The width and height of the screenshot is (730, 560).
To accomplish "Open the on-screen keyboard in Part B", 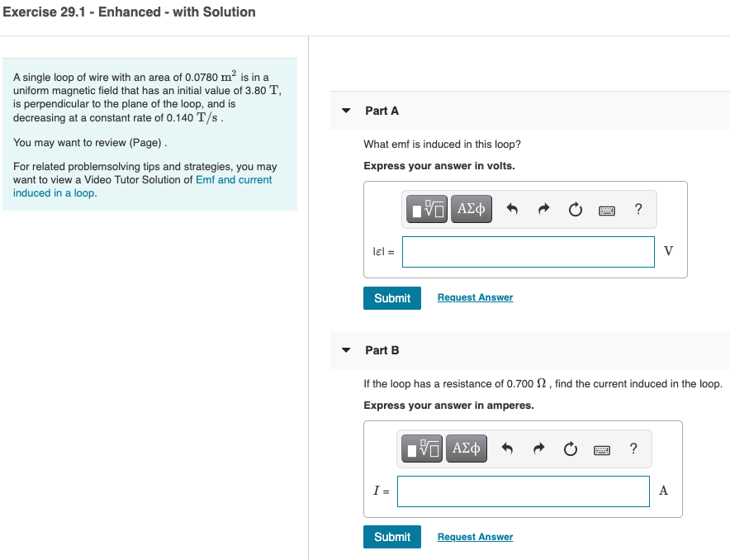I will click(601, 448).
